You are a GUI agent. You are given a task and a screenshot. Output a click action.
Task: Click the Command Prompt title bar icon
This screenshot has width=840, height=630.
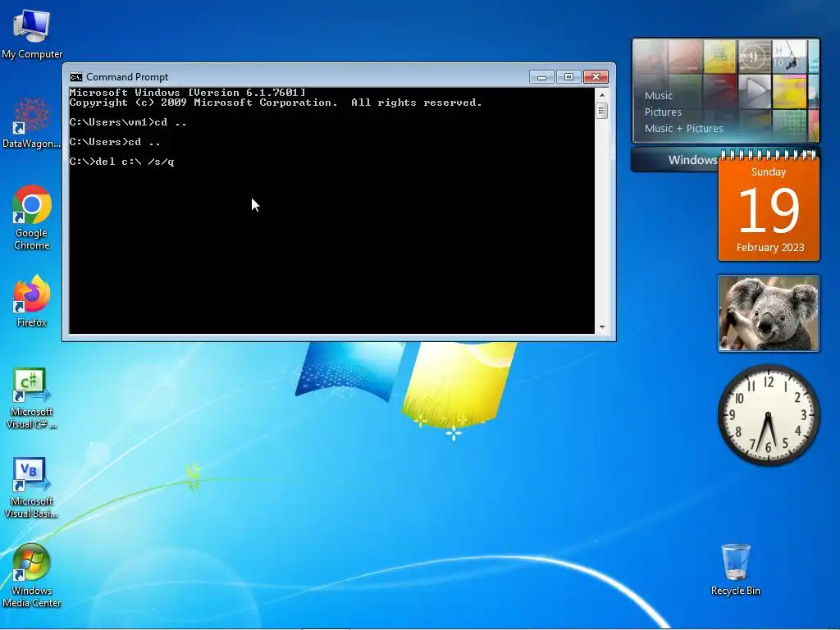tap(76, 77)
